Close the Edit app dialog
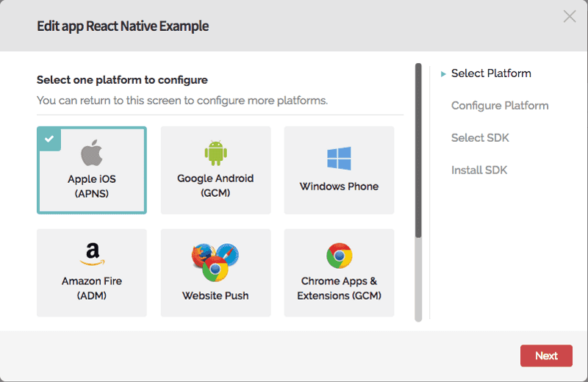The image size is (588, 382). tap(570, 16)
